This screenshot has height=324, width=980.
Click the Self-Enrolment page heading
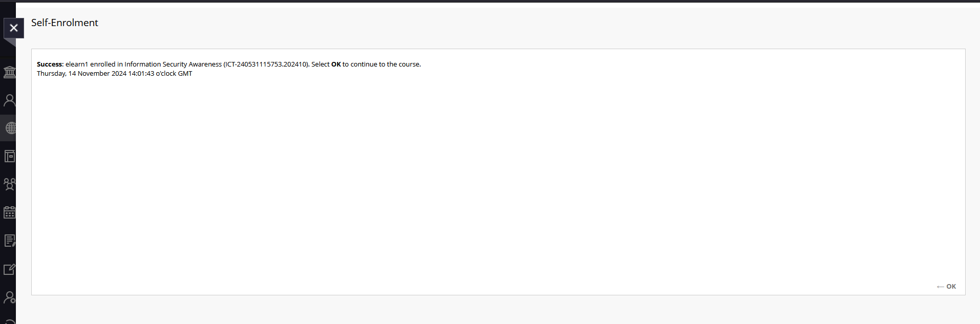tap(65, 23)
